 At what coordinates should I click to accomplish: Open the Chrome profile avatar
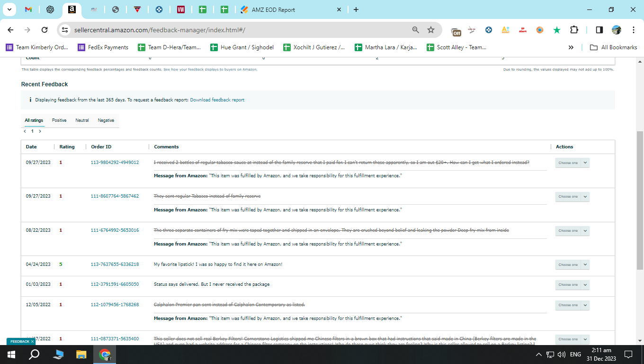(616, 30)
